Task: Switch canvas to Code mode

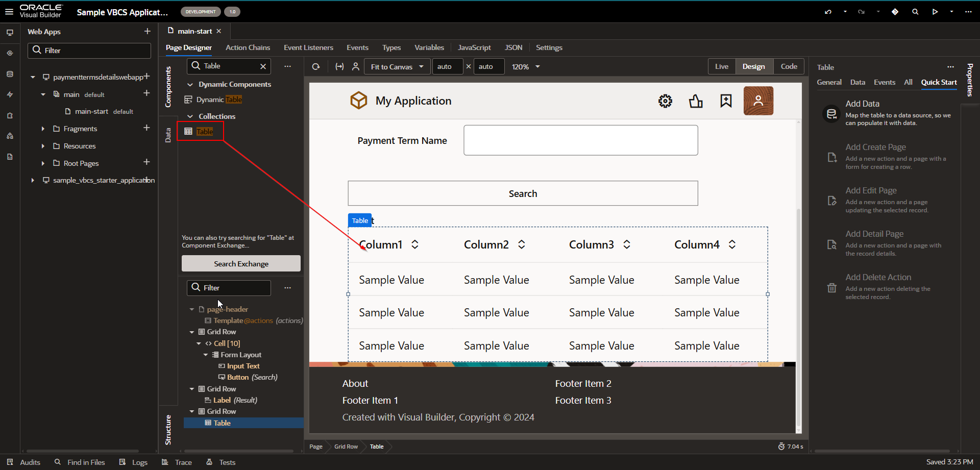Action: pyautogui.click(x=789, y=66)
